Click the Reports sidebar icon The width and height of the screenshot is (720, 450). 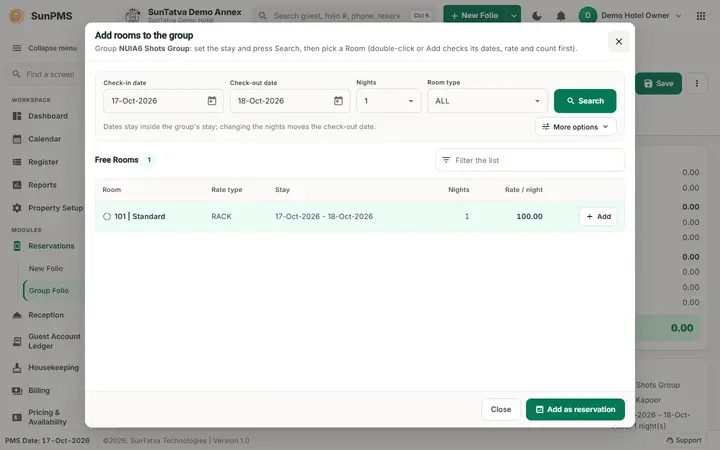coord(17,185)
